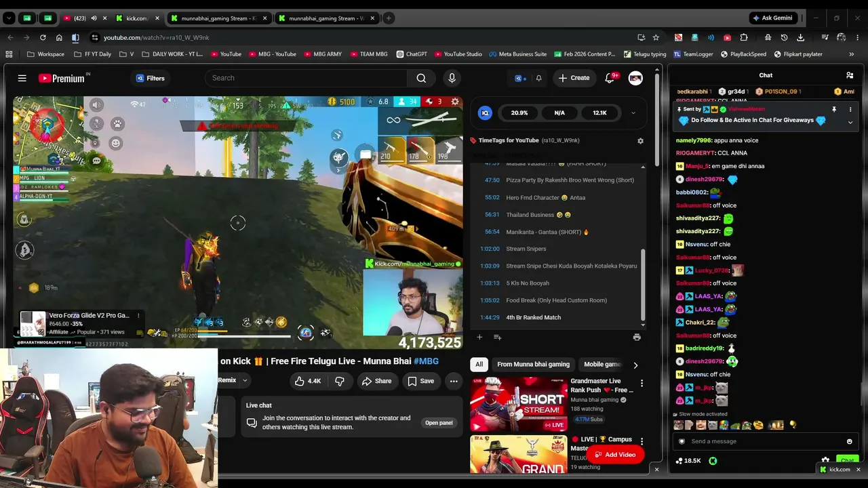Open the Workspace bookmarks folder

point(46,54)
